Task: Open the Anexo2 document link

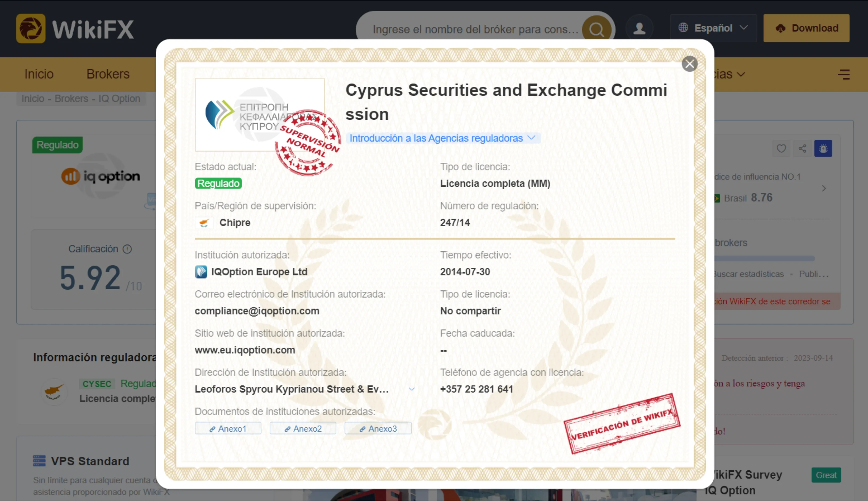Action: coord(303,428)
